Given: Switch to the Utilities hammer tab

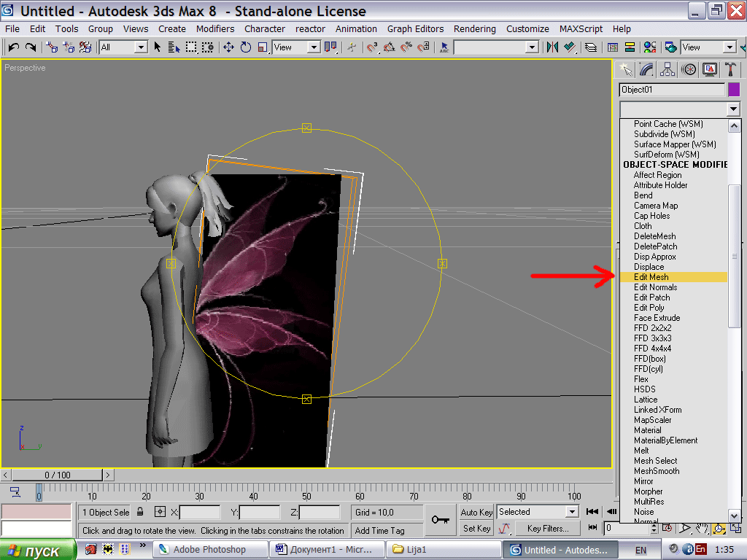Looking at the screenshot, I should 729,69.
